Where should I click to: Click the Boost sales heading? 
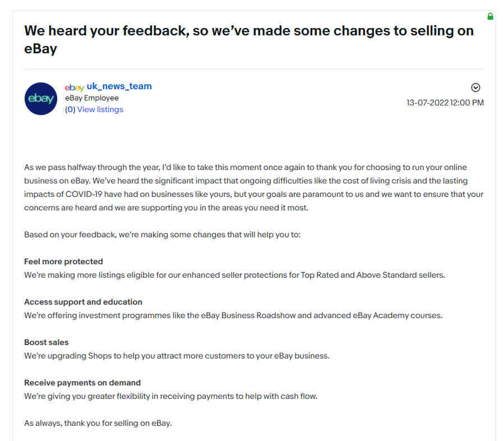point(47,342)
